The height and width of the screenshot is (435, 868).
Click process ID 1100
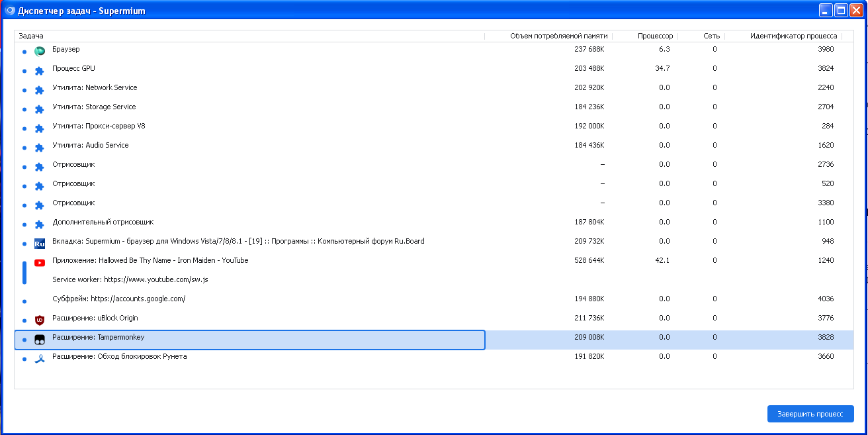pos(826,222)
